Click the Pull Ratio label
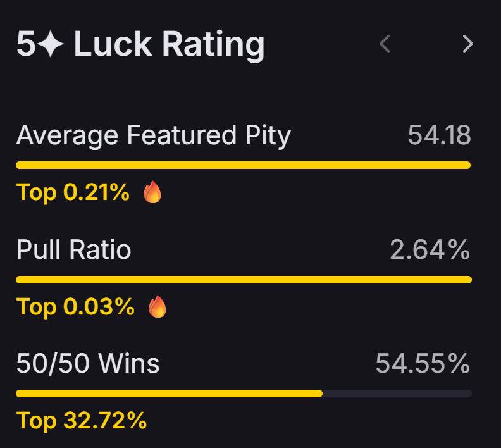501x448 pixels. click(x=74, y=249)
